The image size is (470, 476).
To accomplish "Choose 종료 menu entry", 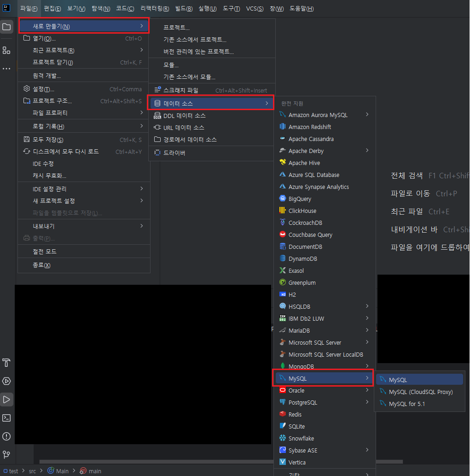I will pos(84,265).
